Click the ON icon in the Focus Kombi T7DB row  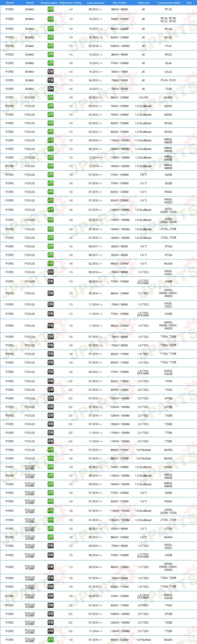(50, 631)
